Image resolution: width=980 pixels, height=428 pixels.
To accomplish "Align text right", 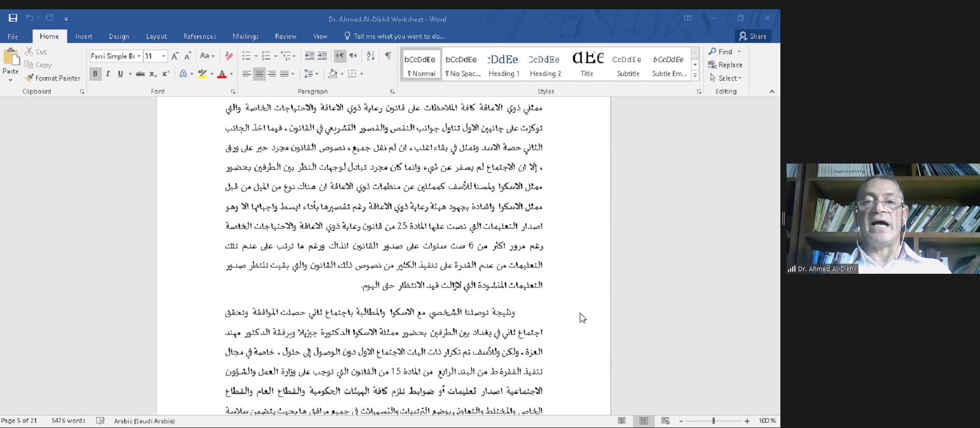I will coord(272,74).
